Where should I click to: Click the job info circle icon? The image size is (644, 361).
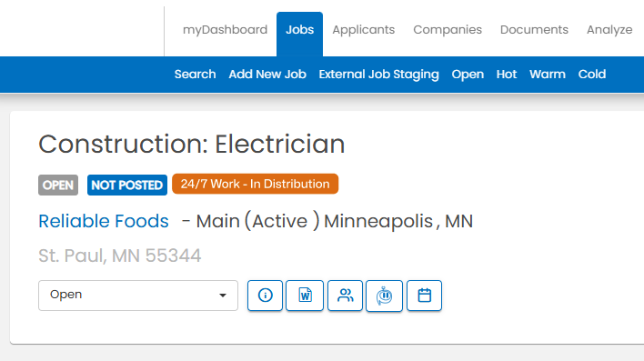pos(265,296)
